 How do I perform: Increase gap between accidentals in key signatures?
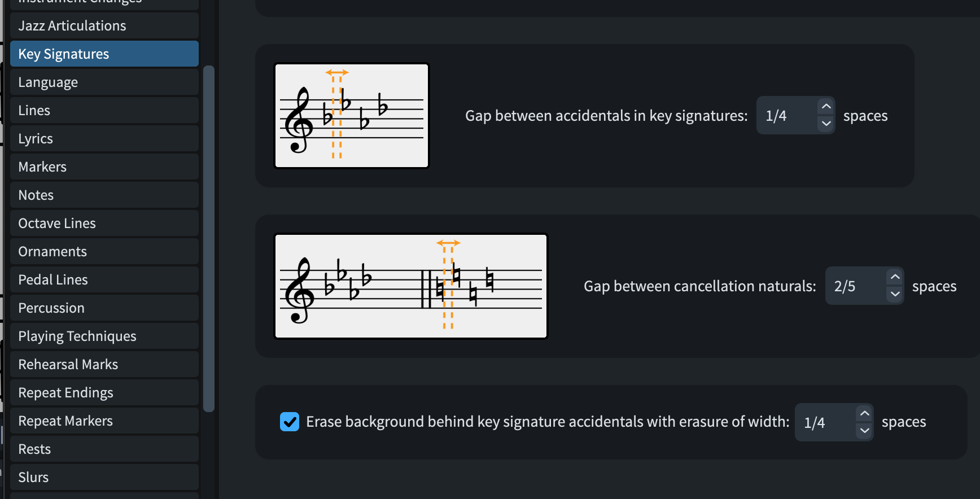[826, 107]
